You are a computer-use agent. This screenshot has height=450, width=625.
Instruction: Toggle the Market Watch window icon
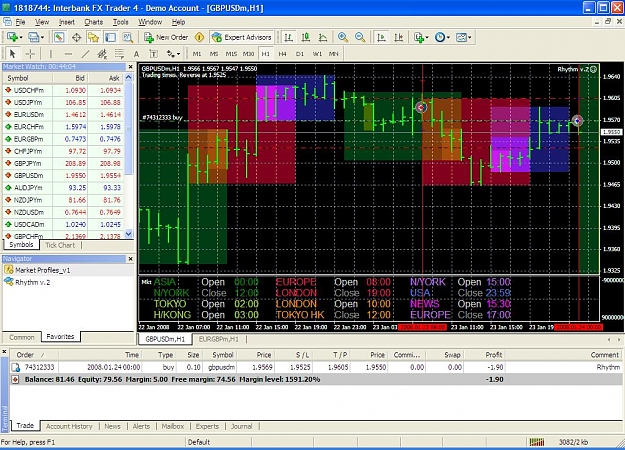click(x=59, y=37)
